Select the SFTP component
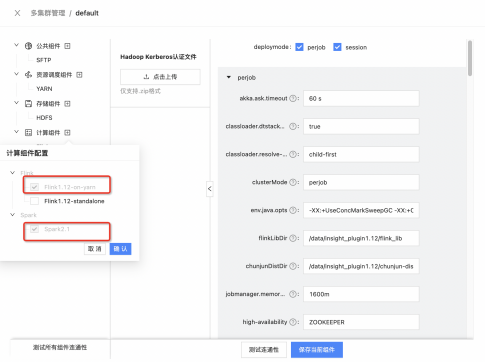The image size is (485, 362). [x=44, y=60]
